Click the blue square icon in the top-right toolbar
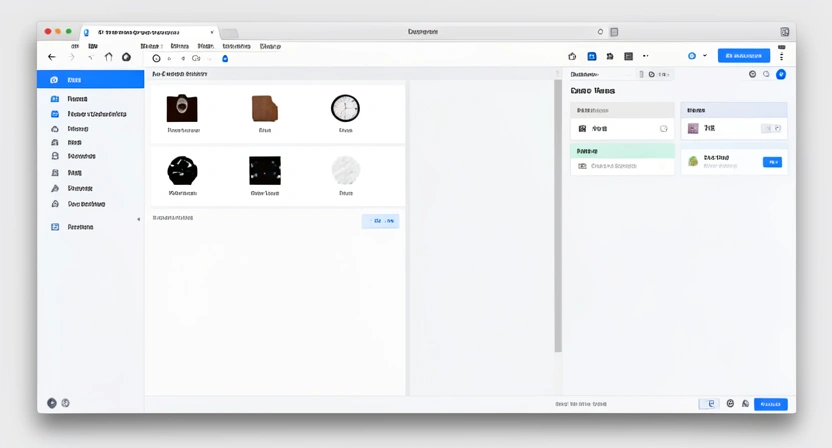832x448 pixels. pos(591,57)
